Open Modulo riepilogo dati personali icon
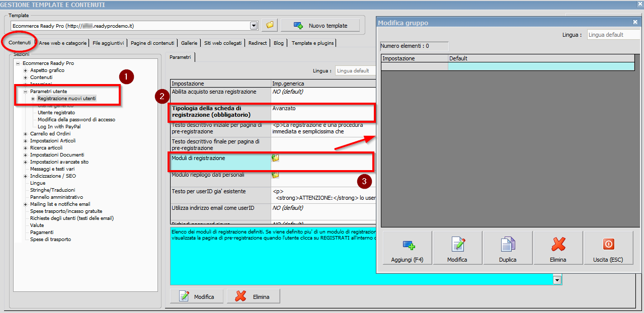The width and height of the screenshot is (644, 313). coord(275,175)
